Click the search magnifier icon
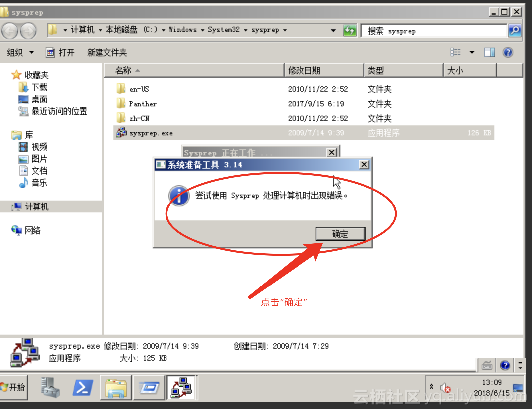 coord(515,31)
